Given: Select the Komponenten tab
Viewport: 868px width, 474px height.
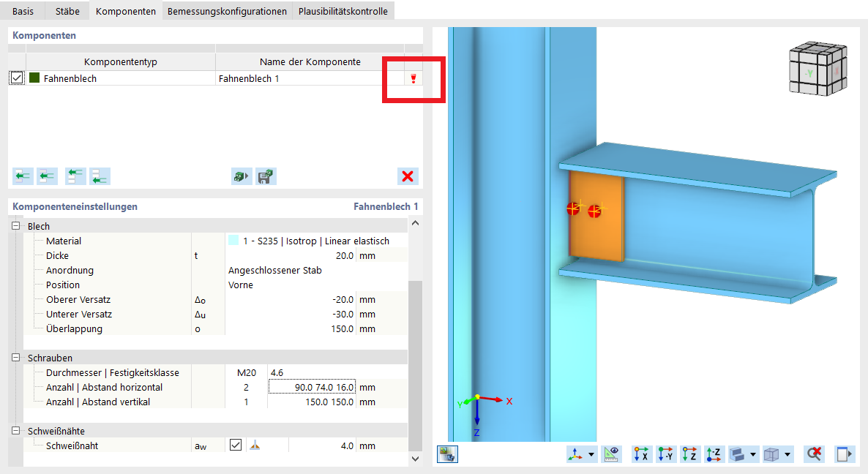Looking at the screenshot, I should coord(126,11).
